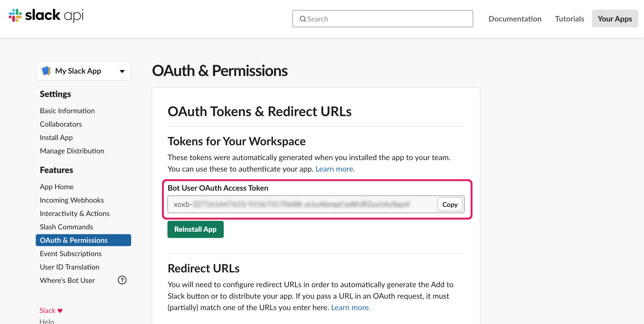The height and width of the screenshot is (324, 644).
Task: Click inside the Search box
Action: point(383,19)
